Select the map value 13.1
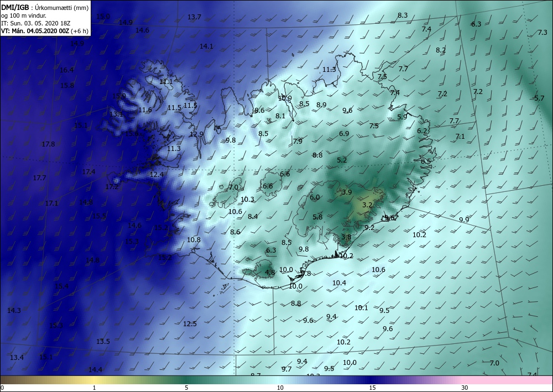The width and height of the screenshot is (553, 392). (116, 114)
